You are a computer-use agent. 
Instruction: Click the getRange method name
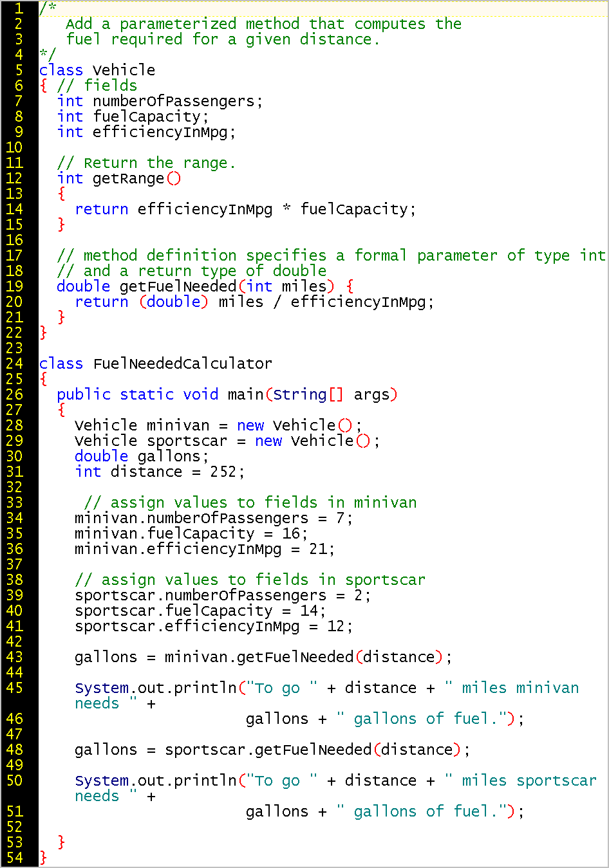[128, 178]
